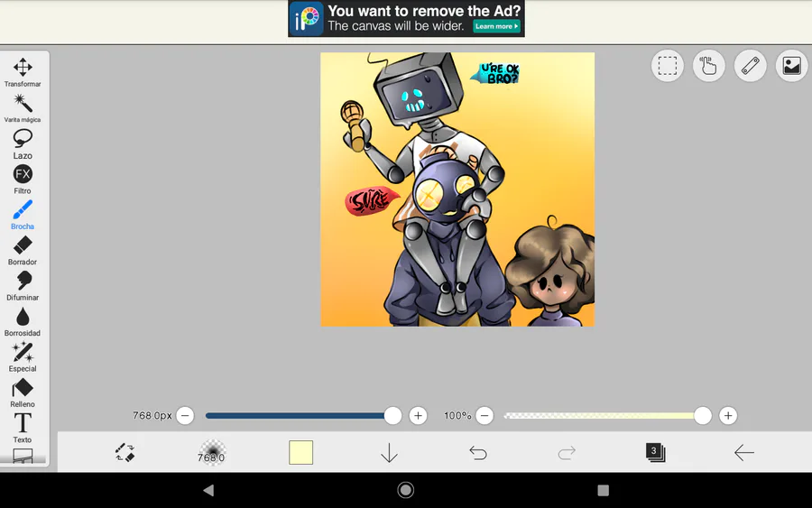
Task: Select the Difuminar smudge tool
Action: tap(23, 286)
